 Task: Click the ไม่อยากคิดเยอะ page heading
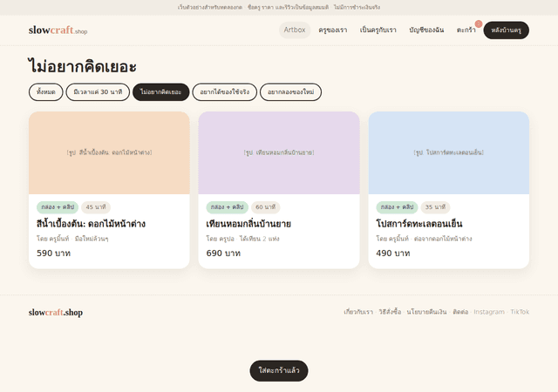point(82,66)
